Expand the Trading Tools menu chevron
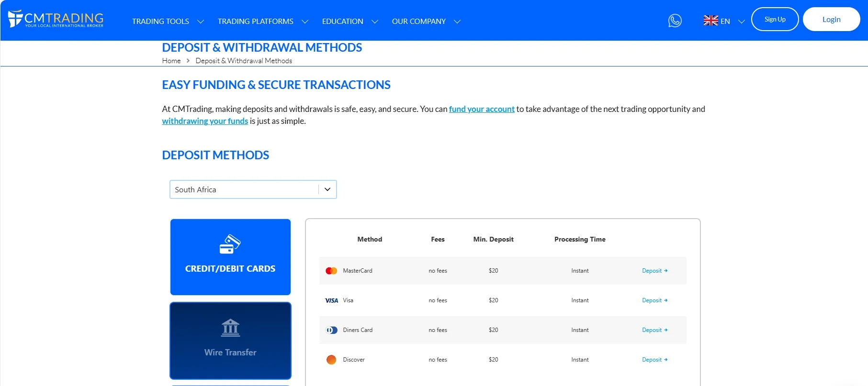This screenshot has width=868, height=386. pyautogui.click(x=201, y=22)
